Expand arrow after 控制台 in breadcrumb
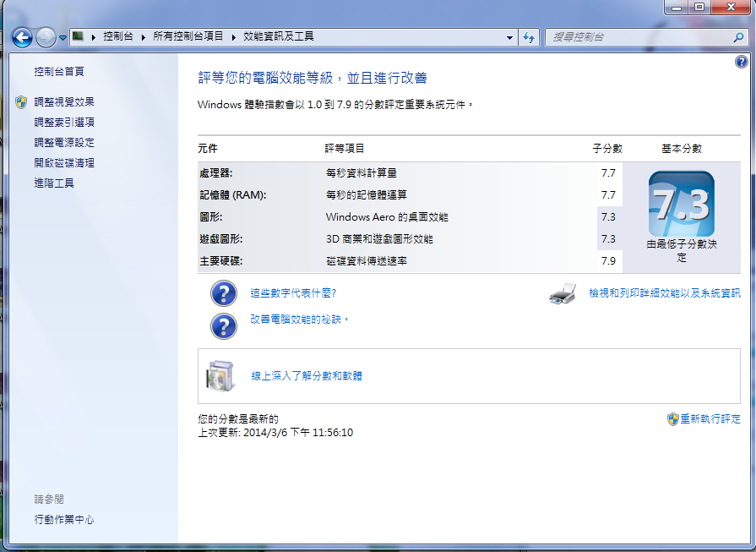This screenshot has width=756, height=552. (x=144, y=36)
